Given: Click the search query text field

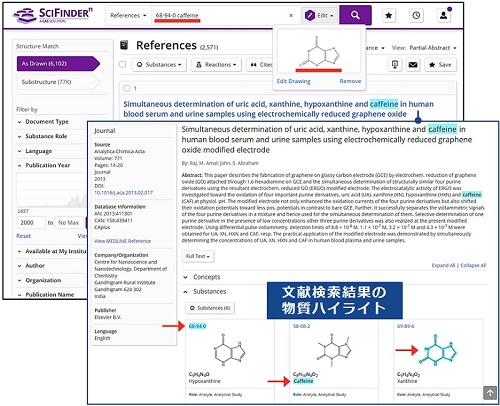Looking at the screenshot, I should click(220, 15).
